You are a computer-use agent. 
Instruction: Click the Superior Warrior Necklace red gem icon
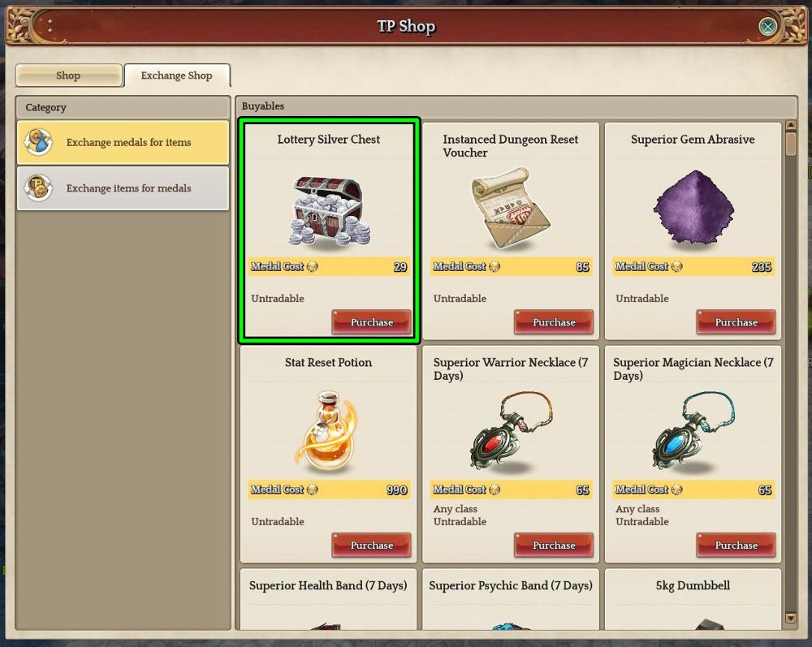click(x=511, y=431)
